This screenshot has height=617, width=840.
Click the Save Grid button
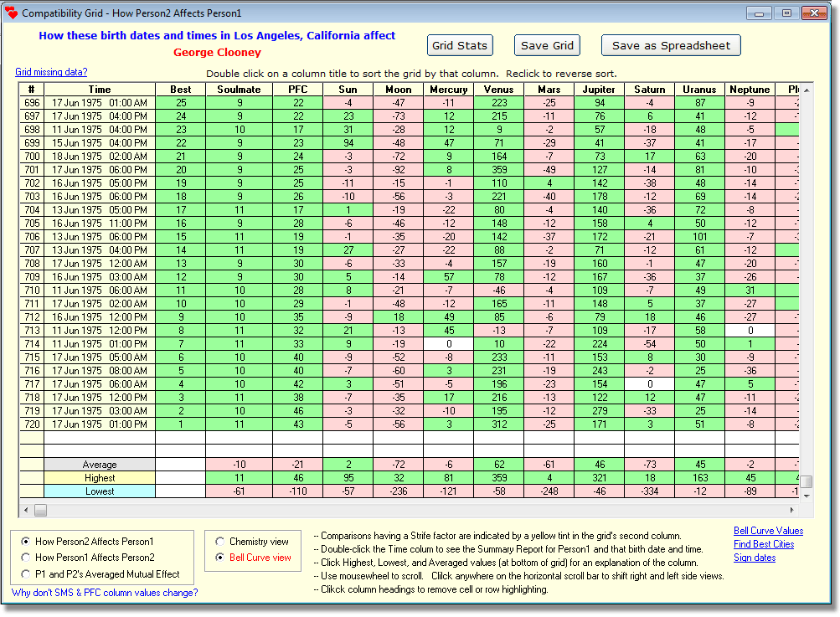(546, 45)
